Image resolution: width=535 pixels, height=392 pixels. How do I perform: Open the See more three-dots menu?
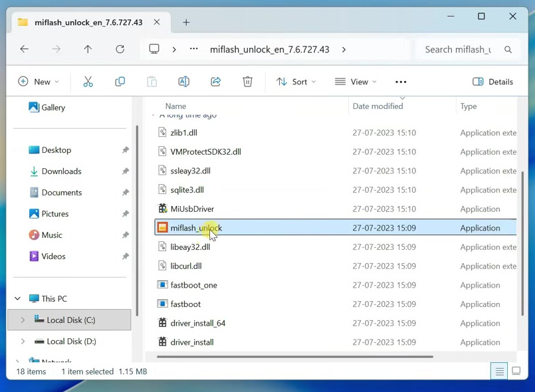(x=401, y=82)
